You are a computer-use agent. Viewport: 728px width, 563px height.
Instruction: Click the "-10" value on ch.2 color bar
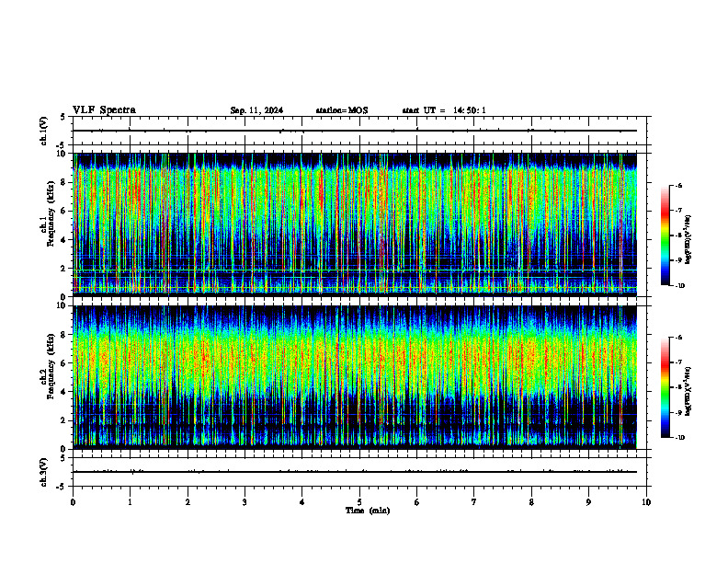(x=678, y=438)
